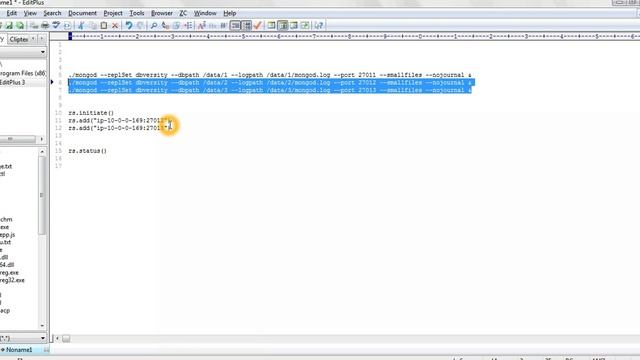Open the Tools menu

[137, 13]
